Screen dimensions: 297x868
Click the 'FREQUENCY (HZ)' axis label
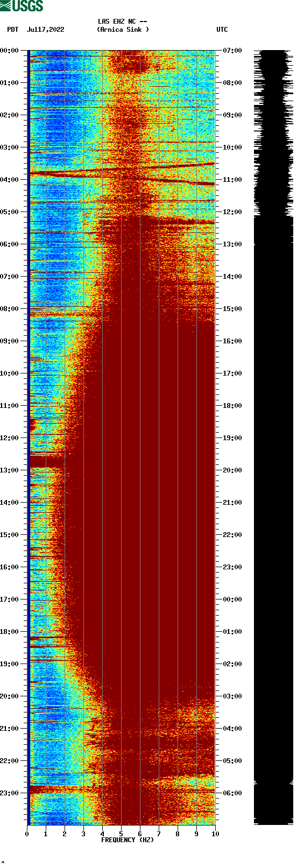tap(128, 840)
